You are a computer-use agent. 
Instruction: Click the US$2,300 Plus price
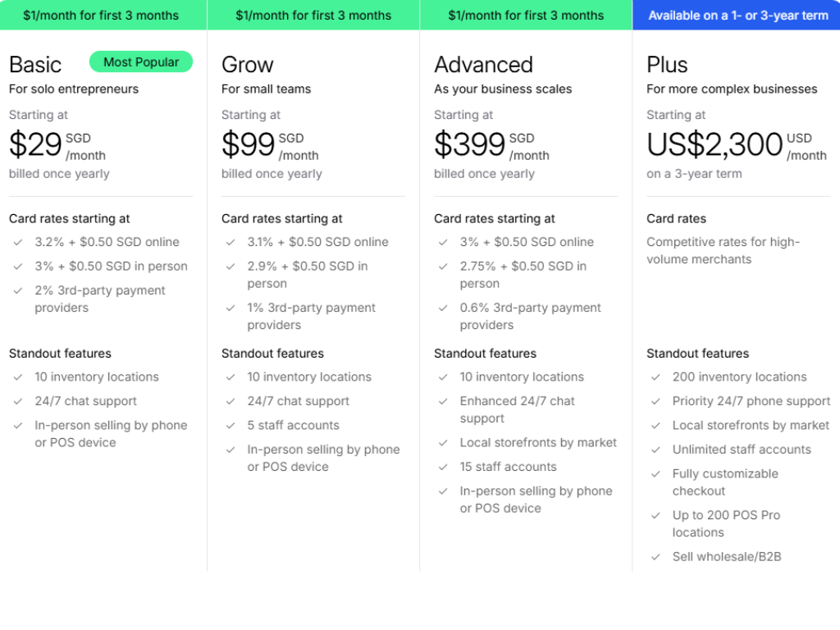[x=714, y=144]
